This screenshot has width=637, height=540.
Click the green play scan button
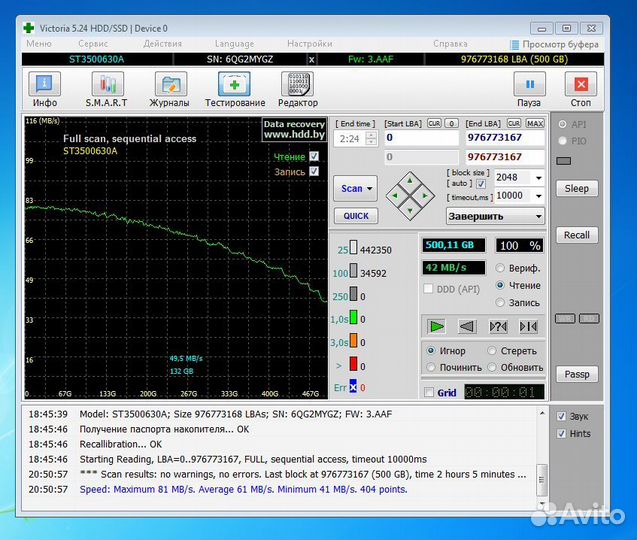tap(436, 325)
